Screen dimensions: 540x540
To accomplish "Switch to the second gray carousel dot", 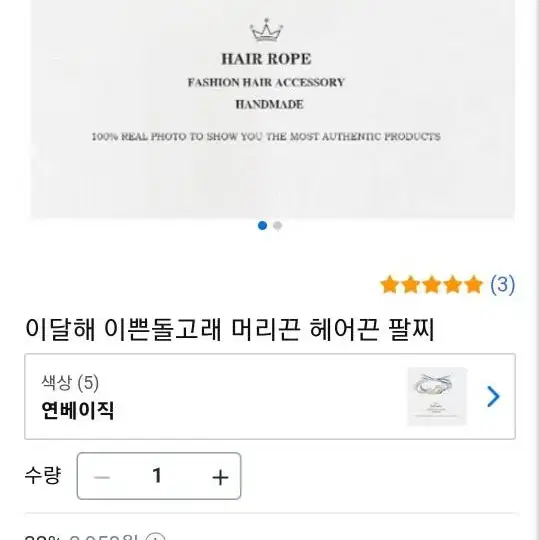I will click(278, 226).
